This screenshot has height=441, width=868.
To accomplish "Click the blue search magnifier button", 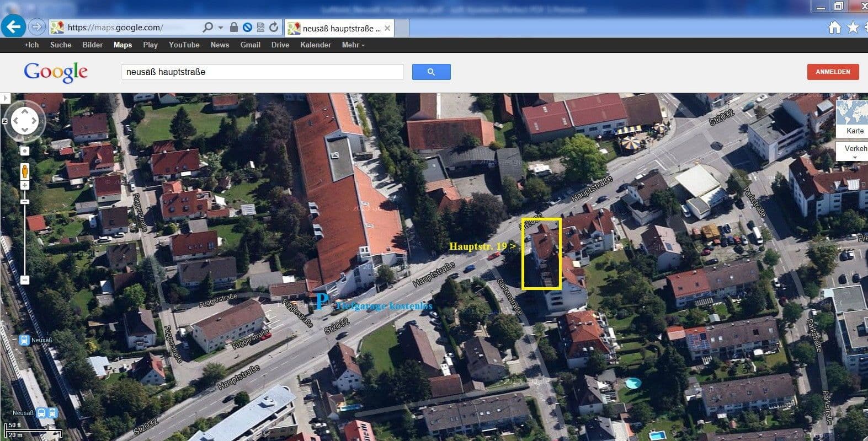I will pyautogui.click(x=431, y=72).
